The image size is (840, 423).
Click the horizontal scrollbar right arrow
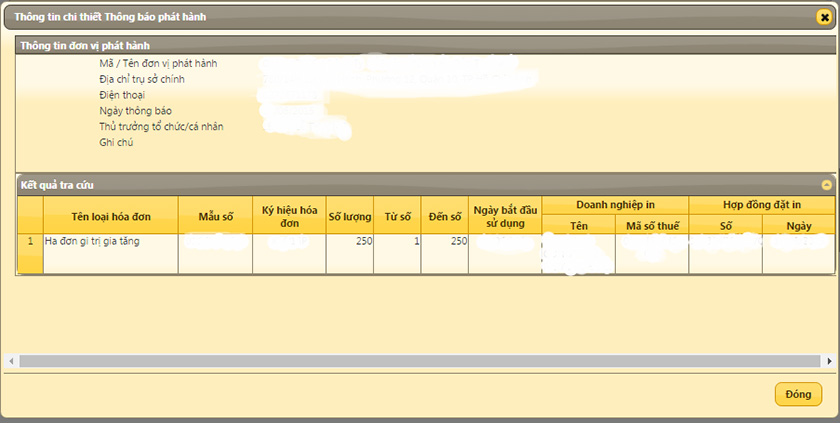point(829,361)
